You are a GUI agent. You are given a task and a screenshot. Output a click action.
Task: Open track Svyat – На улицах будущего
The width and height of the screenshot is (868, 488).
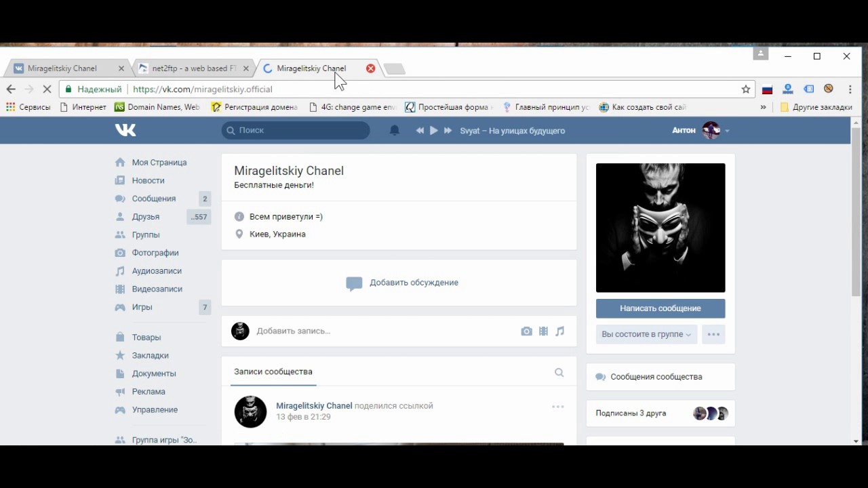click(513, 131)
